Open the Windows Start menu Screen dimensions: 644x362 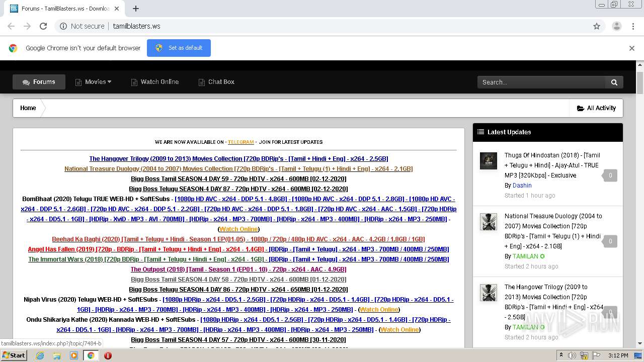pyautogui.click(x=14, y=355)
